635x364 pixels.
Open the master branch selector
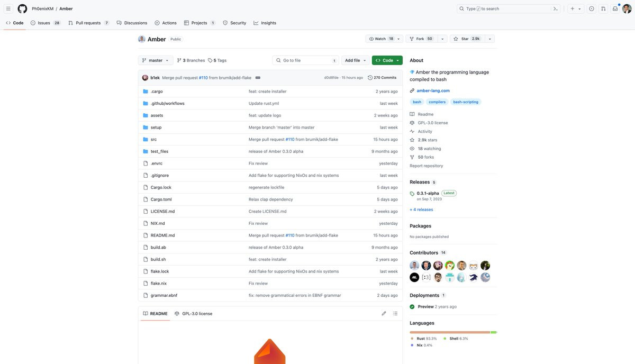(x=156, y=60)
